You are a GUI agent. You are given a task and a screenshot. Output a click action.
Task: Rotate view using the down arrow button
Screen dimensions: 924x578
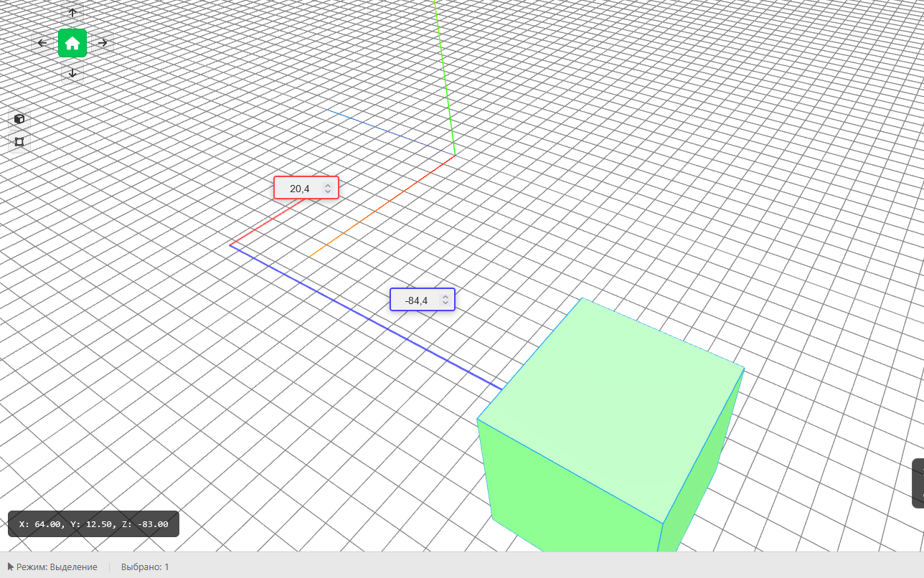pyautogui.click(x=72, y=73)
